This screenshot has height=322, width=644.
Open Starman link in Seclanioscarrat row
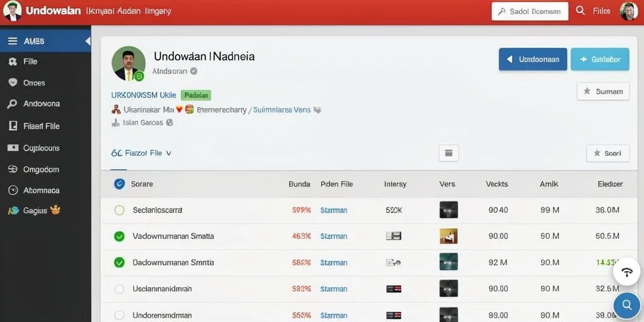(333, 210)
